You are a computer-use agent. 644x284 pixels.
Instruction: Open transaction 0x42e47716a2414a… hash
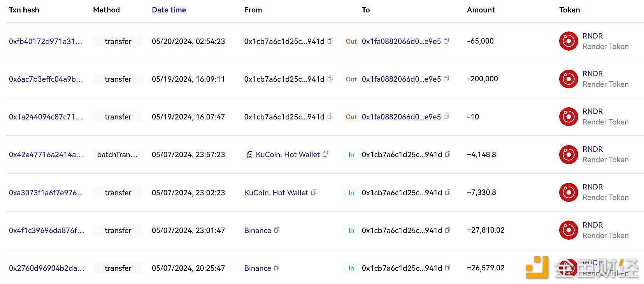point(46,154)
